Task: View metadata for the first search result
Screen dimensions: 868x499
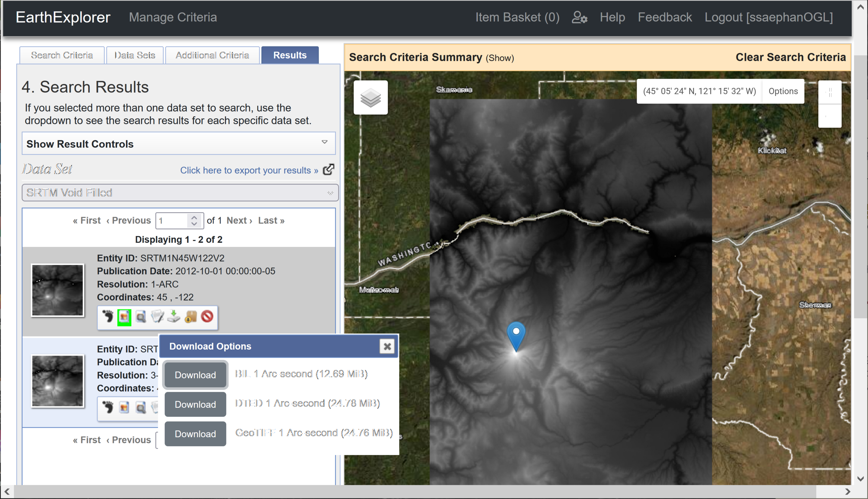Action: point(157,317)
